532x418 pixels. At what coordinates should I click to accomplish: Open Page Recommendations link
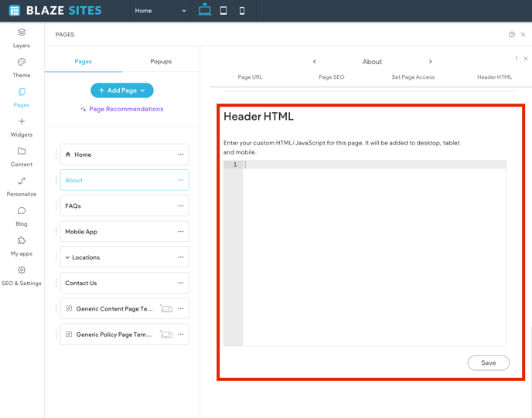[122, 109]
